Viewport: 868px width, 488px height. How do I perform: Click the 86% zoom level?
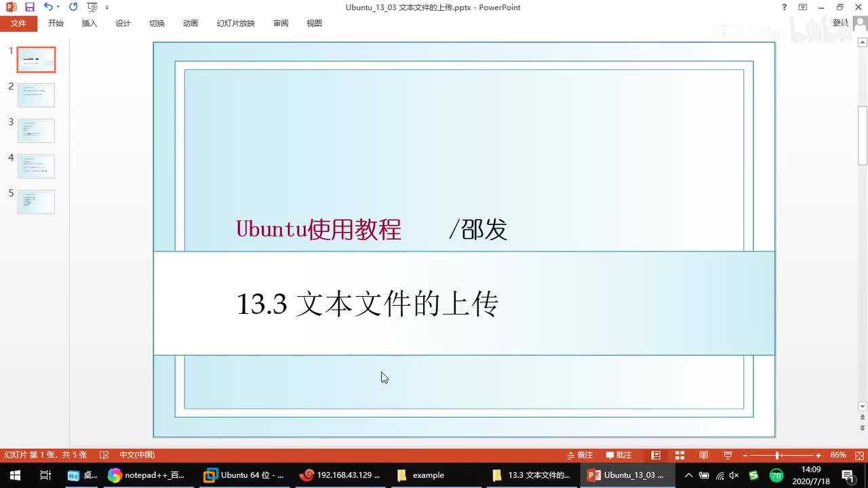(x=838, y=455)
